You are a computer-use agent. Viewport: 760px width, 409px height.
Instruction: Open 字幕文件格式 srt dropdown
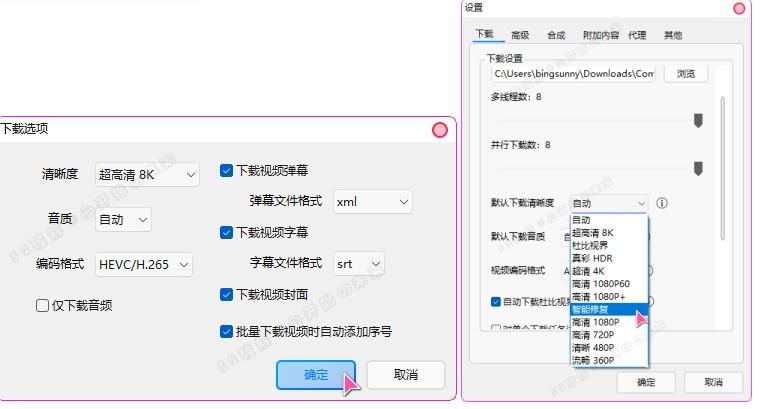tap(359, 264)
